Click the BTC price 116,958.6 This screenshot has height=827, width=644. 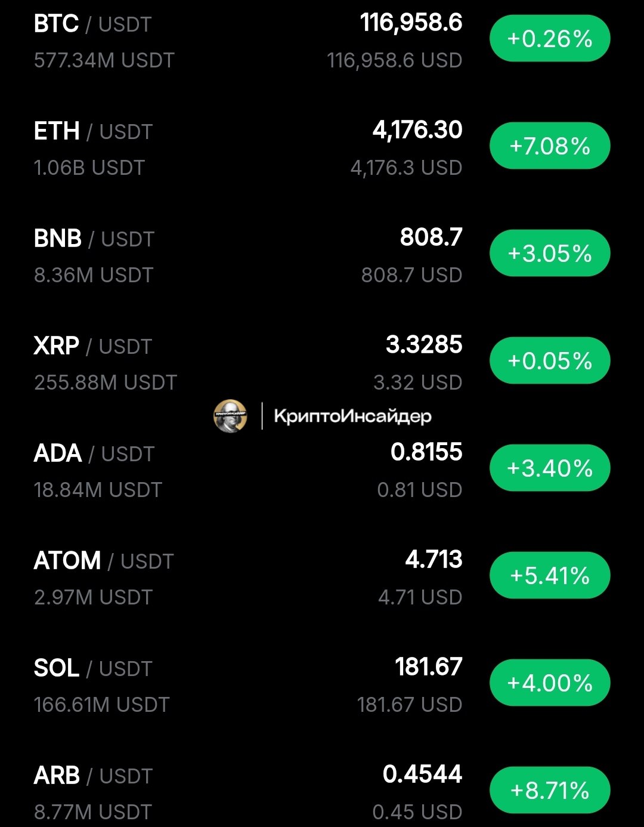(x=411, y=23)
